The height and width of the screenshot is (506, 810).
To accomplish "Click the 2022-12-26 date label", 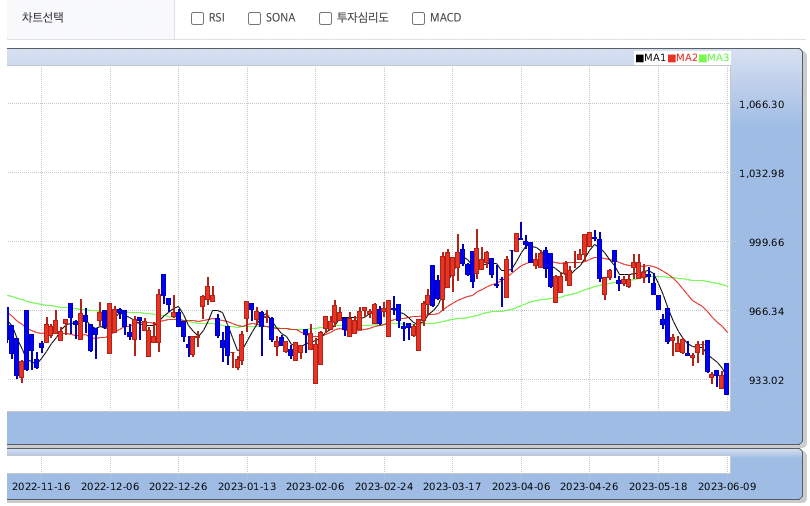I will click(178, 486).
